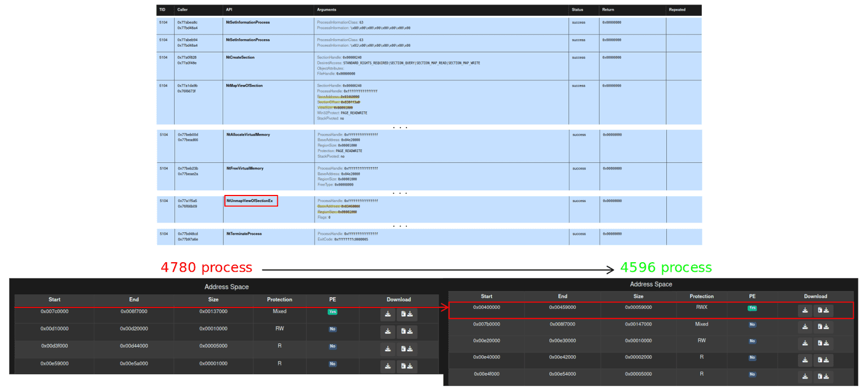Select the highlighted NtUnmapViewOfSectionEx entry
This screenshot has width=868, height=391.
(x=251, y=201)
